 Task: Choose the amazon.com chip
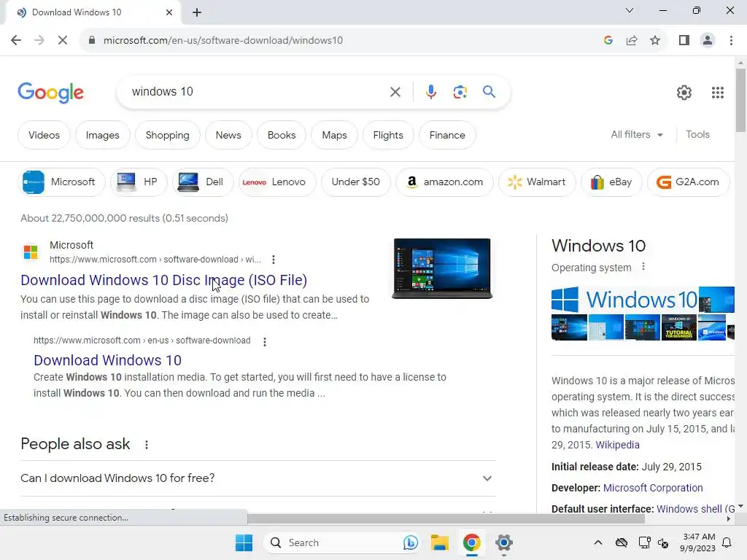(444, 182)
